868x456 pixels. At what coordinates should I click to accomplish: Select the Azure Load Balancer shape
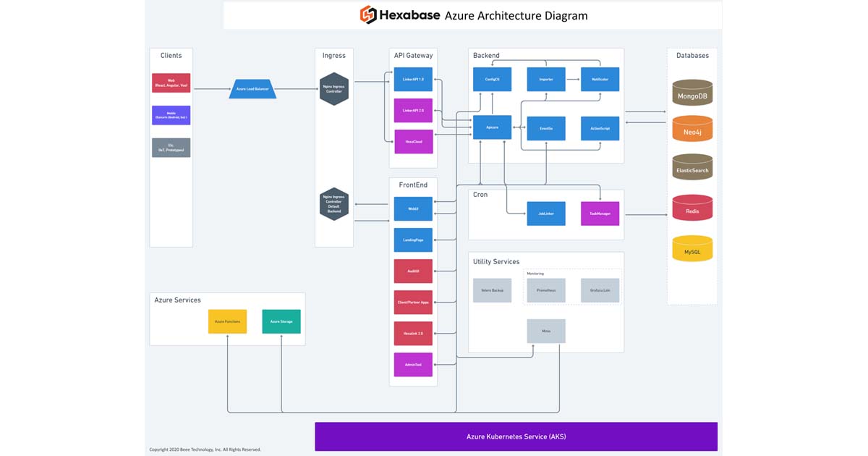click(252, 89)
